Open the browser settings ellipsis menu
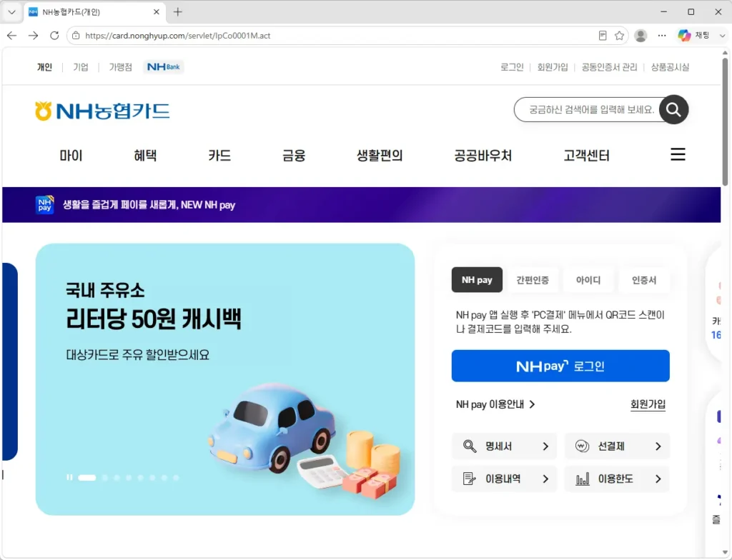This screenshot has height=560, width=732. click(662, 36)
